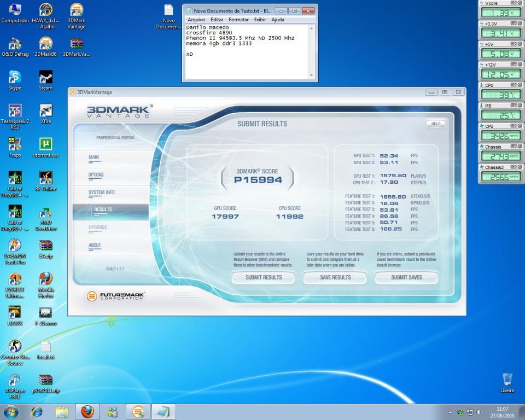
Task: Open the HAWX_dx10 Atalho shortcut
Action: click(46, 16)
